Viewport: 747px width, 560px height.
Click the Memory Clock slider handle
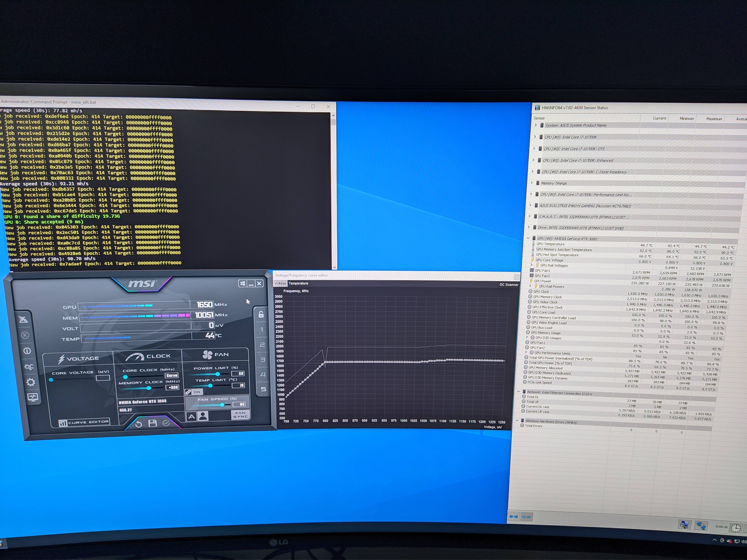149,388
